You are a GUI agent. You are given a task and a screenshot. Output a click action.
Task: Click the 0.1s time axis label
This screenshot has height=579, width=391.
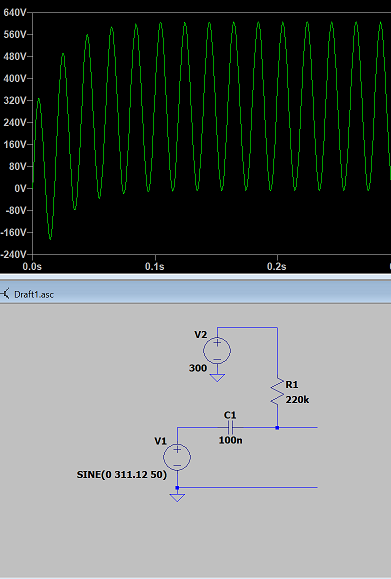[x=155, y=266]
